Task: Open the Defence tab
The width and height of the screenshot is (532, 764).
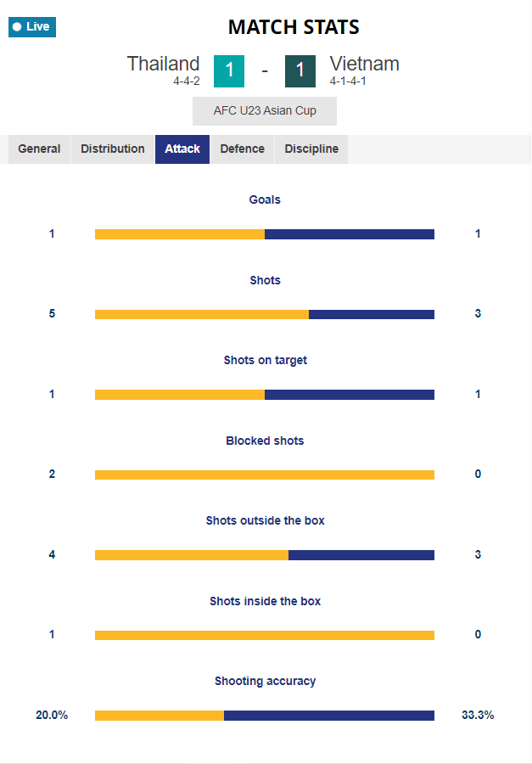Action: point(242,149)
